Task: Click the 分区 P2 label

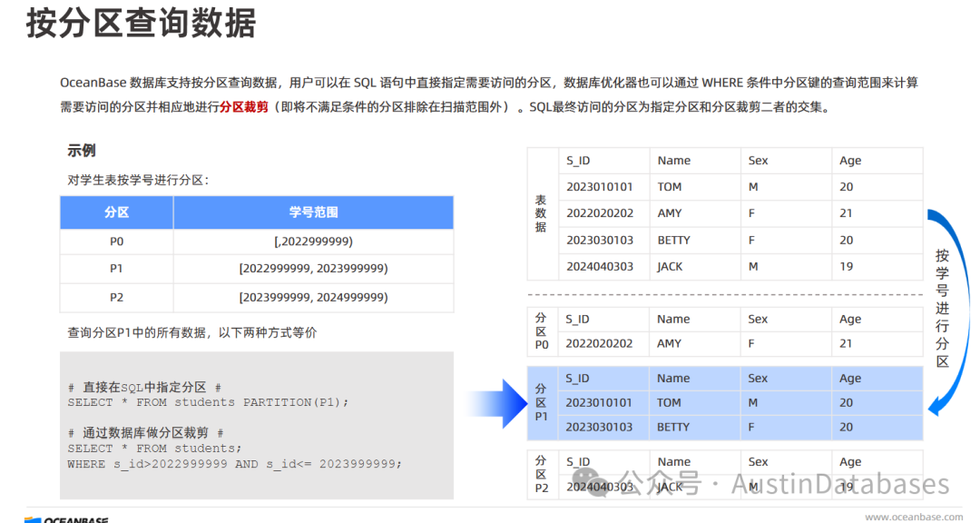Action: pyautogui.click(x=541, y=474)
